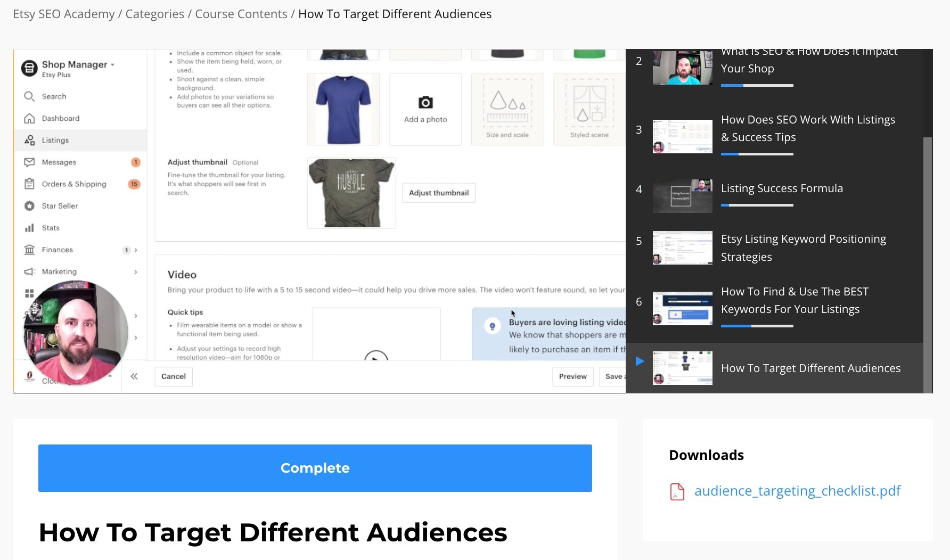This screenshot has width=950, height=560.
Task: Click the Preview button
Action: (573, 376)
